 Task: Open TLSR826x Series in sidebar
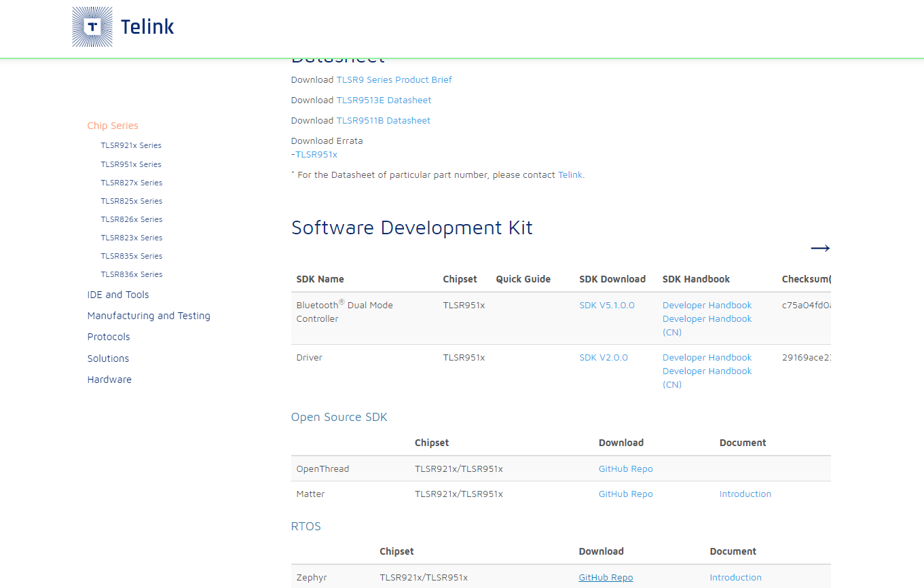(132, 219)
